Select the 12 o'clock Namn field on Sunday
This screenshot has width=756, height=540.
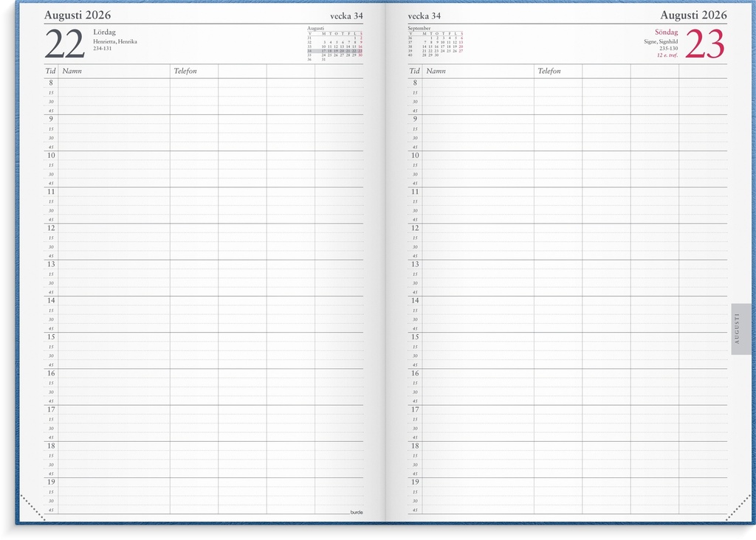pyautogui.click(x=478, y=228)
